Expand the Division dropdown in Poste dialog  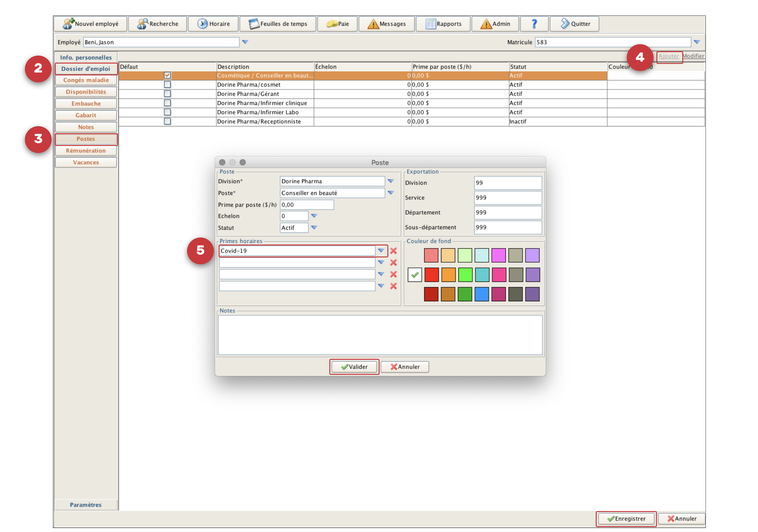coord(391,181)
